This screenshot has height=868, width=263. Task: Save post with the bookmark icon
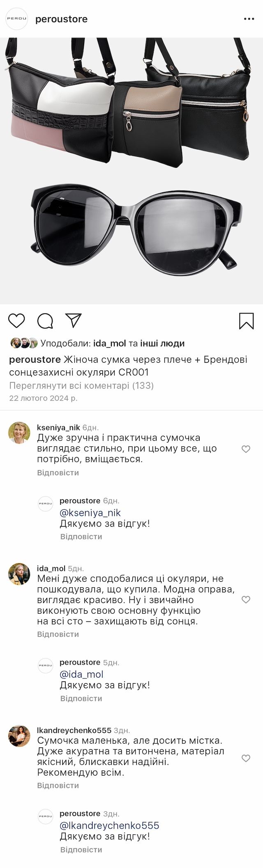pyautogui.click(x=247, y=321)
